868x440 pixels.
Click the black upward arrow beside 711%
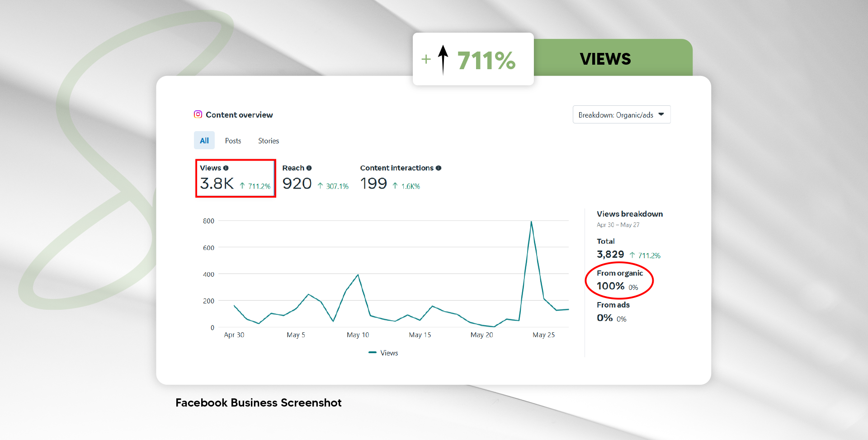point(443,60)
